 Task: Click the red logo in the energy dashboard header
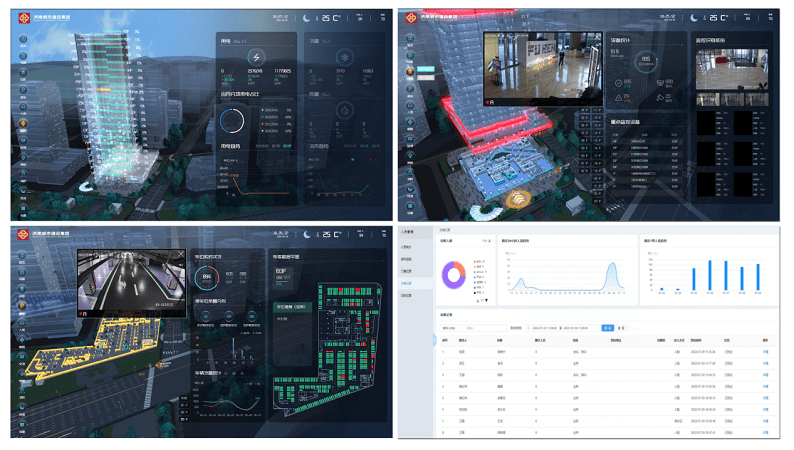click(24, 18)
